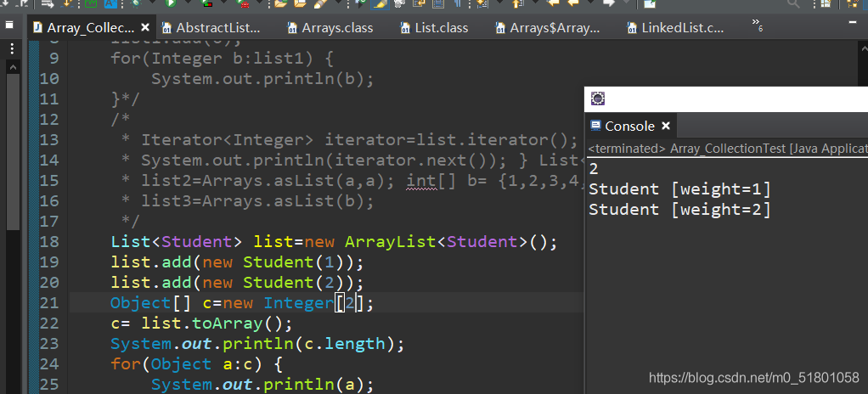Jump to Last Edit Location arrow
Screen dimensions: 868x394
553,3
